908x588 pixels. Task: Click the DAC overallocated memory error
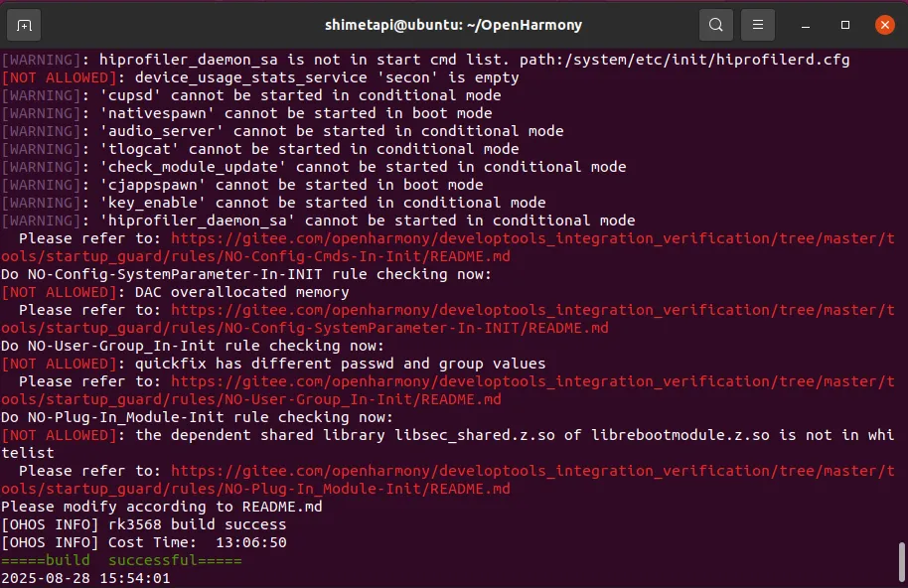[241, 292]
